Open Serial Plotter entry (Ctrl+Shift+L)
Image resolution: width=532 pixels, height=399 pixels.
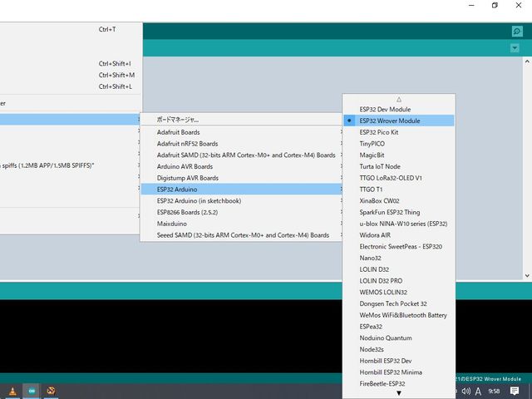click(70, 86)
